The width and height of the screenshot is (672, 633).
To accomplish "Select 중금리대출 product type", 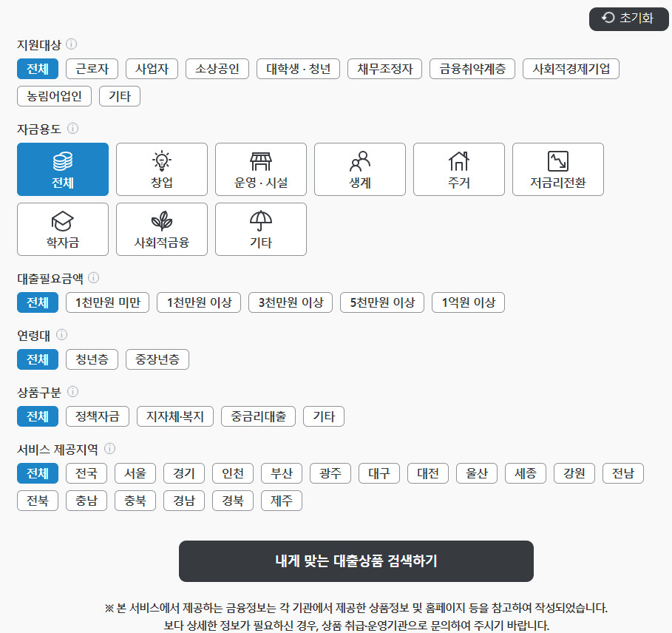I will (259, 416).
